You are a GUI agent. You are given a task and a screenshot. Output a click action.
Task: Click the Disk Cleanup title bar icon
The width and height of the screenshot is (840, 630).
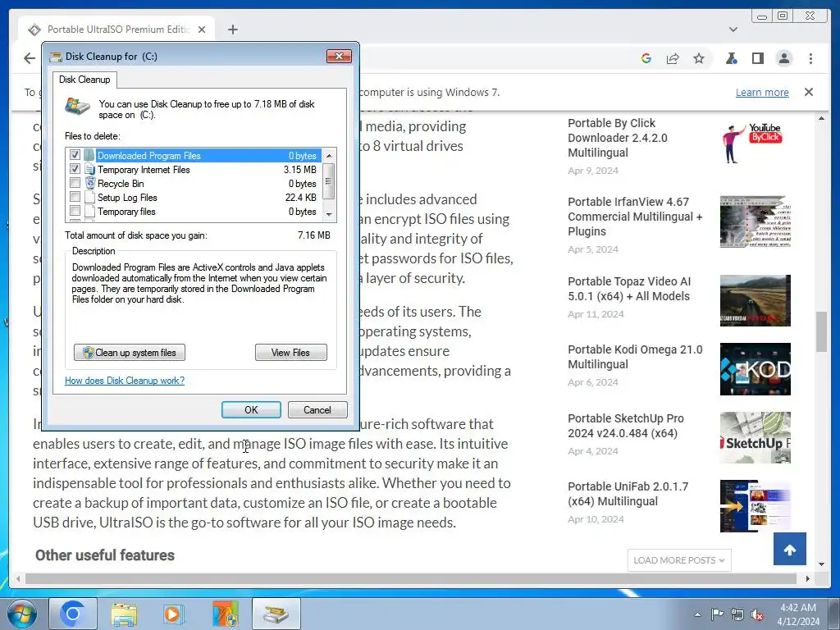56,57
